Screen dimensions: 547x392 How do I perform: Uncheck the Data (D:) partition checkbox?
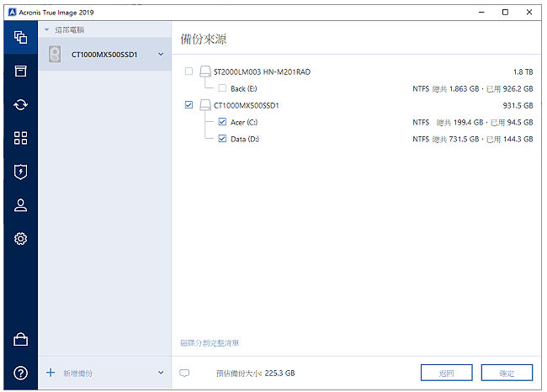(x=222, y=139)
